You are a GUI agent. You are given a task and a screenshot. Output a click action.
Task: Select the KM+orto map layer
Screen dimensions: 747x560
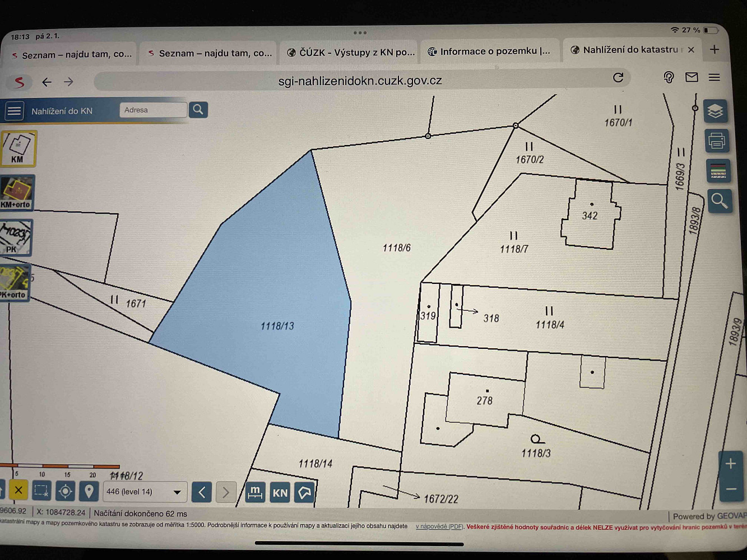tap(17, 193)
